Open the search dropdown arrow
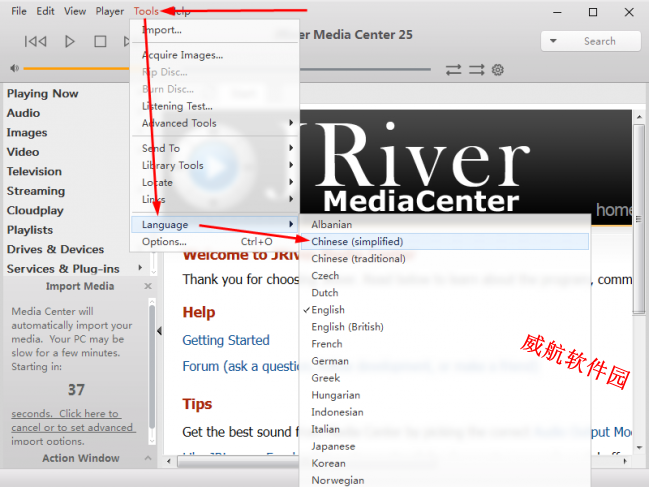 pyautogui.click(x=554, y=41)
